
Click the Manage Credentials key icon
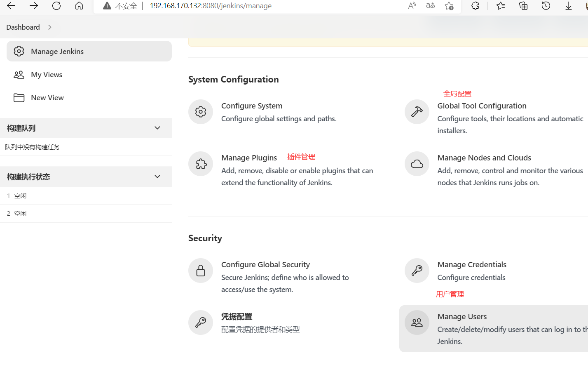tap(417, 271)
